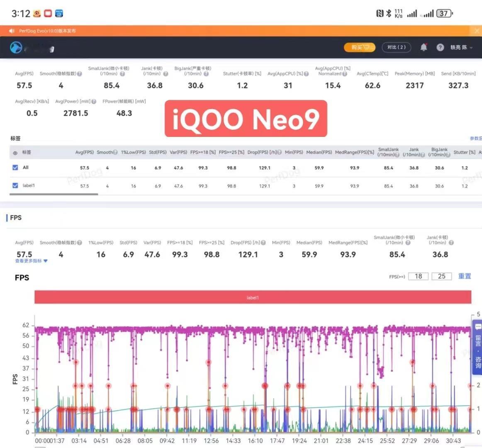Click the blue reset link beside FPS thresholds
482x448 pixels.
465,276
